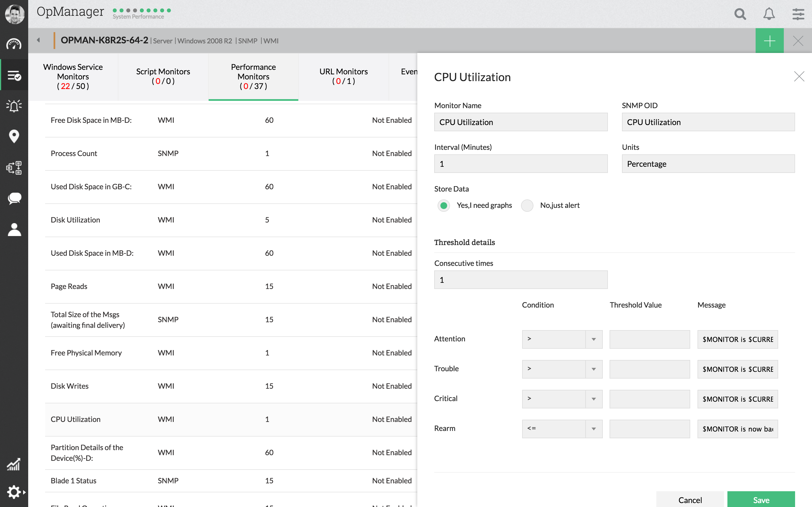Click the System Performance dots indicator
812x507 pixels.
click(x=142, y=11)
